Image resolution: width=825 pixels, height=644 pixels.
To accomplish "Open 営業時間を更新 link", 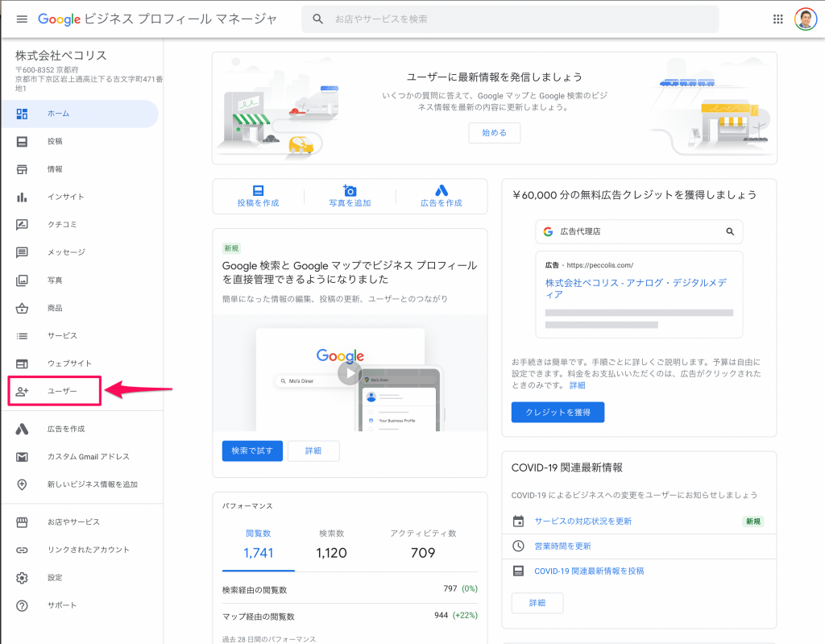I will click(562, 546).
